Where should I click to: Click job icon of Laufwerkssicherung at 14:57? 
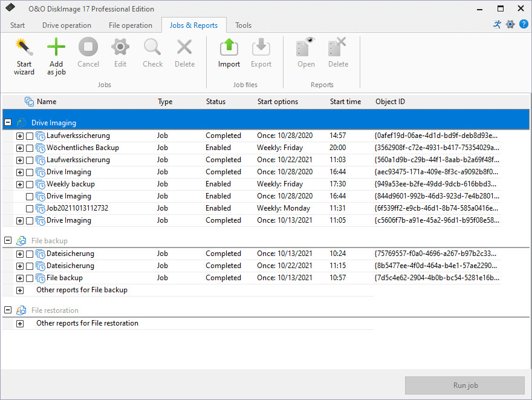point(41,136)
